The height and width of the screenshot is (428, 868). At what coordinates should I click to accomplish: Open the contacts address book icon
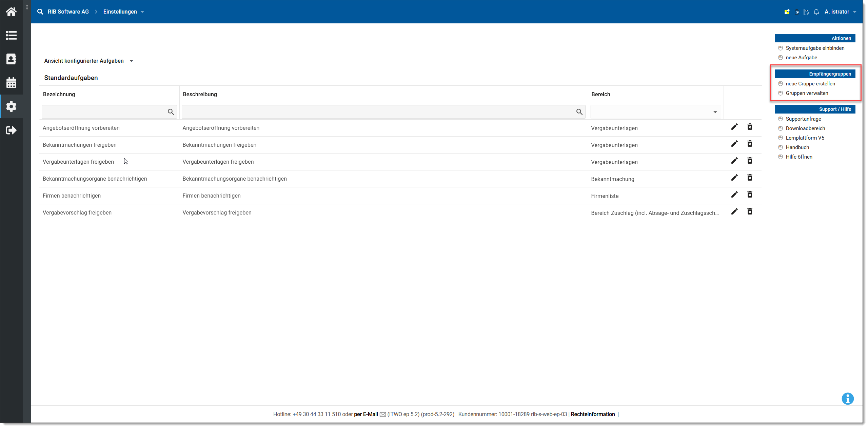11,59
